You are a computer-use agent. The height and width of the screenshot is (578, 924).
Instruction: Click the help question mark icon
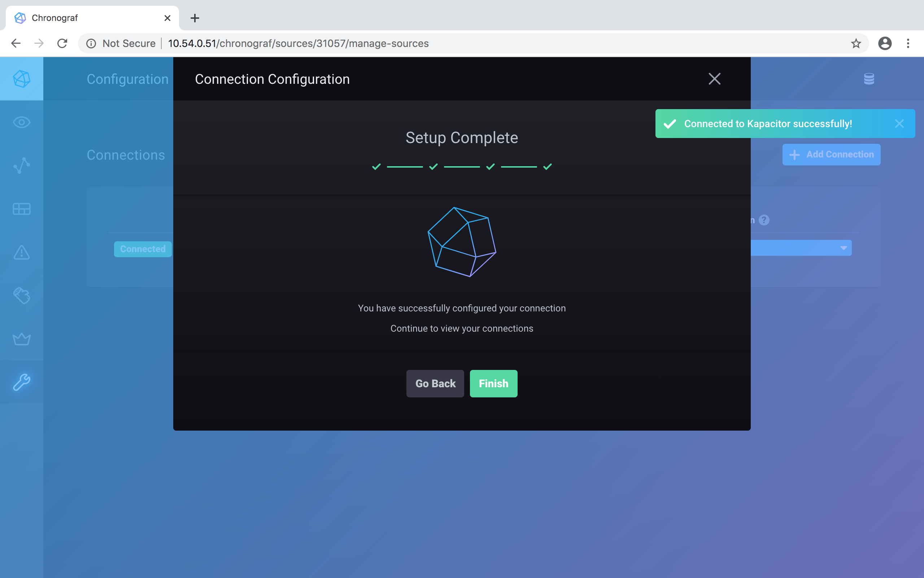(x=764, y=220)
